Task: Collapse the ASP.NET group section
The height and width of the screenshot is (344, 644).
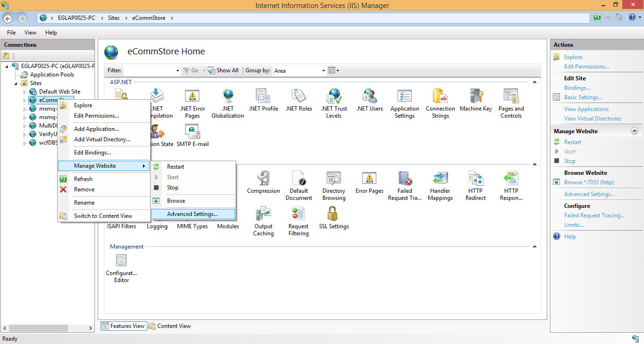Action: point(534,82)
